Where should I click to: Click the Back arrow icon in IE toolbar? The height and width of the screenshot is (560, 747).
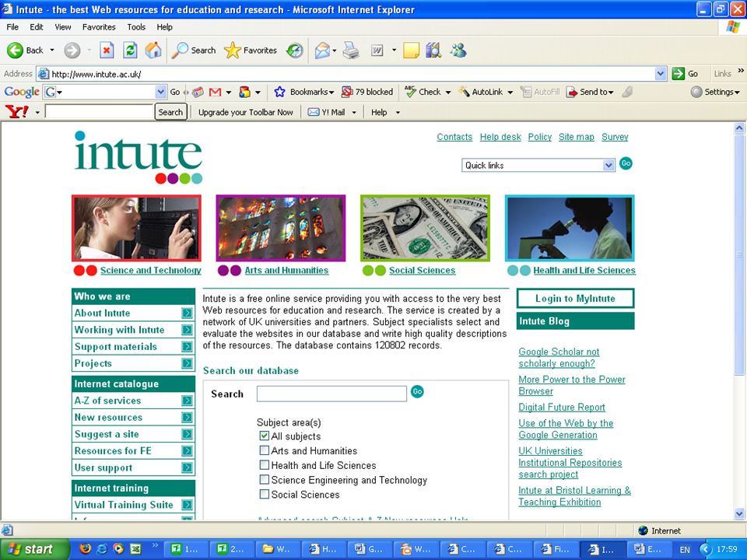click(15, 50)
